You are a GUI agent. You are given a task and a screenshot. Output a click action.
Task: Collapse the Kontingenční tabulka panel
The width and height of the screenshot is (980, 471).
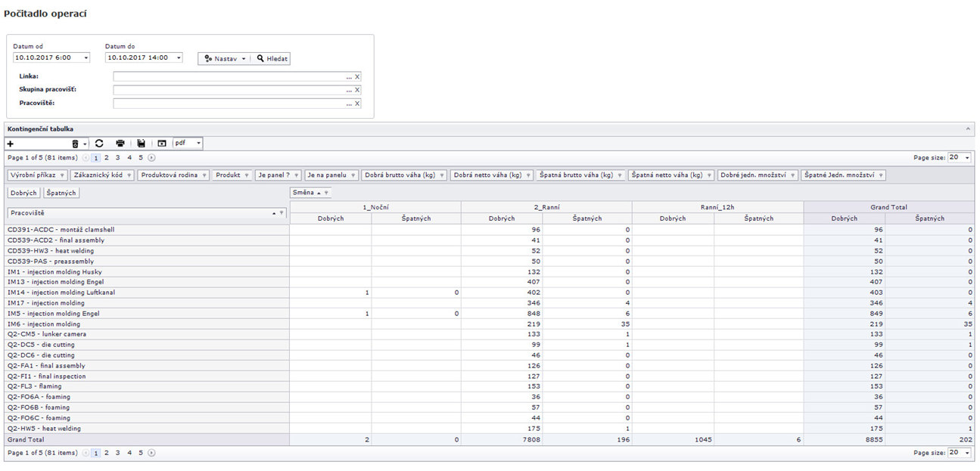[968, 129]
